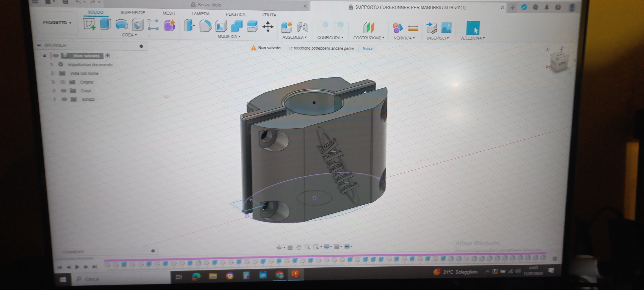Image resolution: width=644 pixels, height=290 pixels.
Task: Toggle visibility of the Corpi folder
Action: (64, 91)
